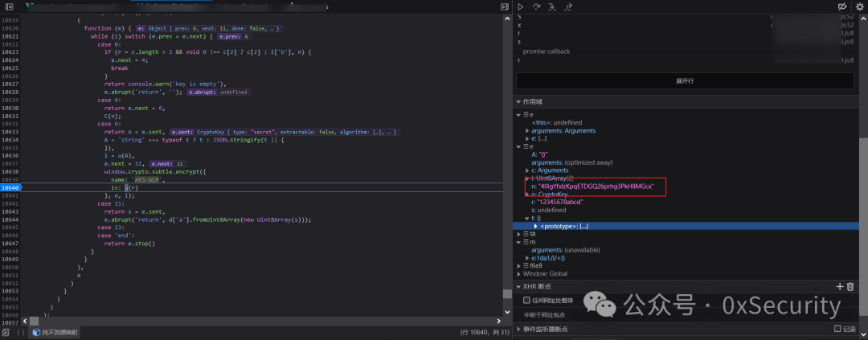
Task: Resume script execution with play icon
Action: point(520,6)
